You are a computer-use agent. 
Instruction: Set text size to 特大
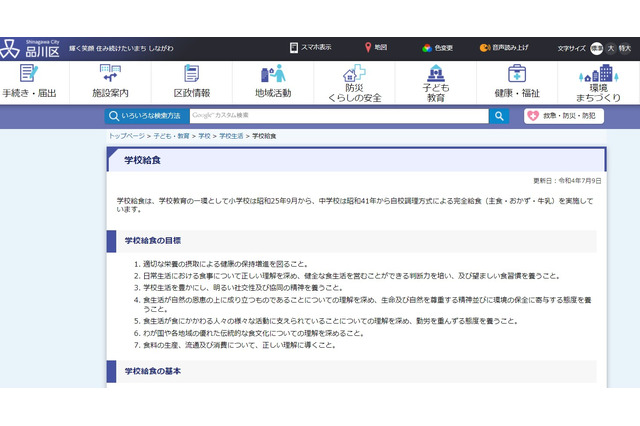tap(624, 48)
